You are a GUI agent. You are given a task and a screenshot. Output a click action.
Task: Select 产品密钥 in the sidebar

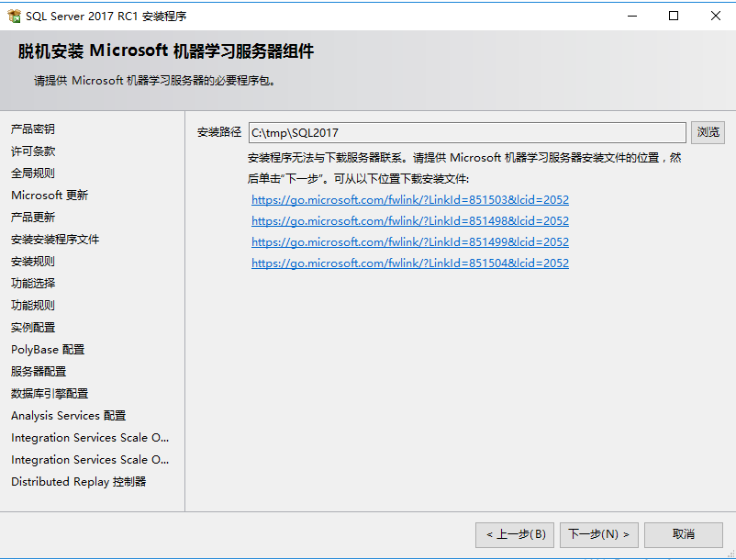click(x=31, y=129)
